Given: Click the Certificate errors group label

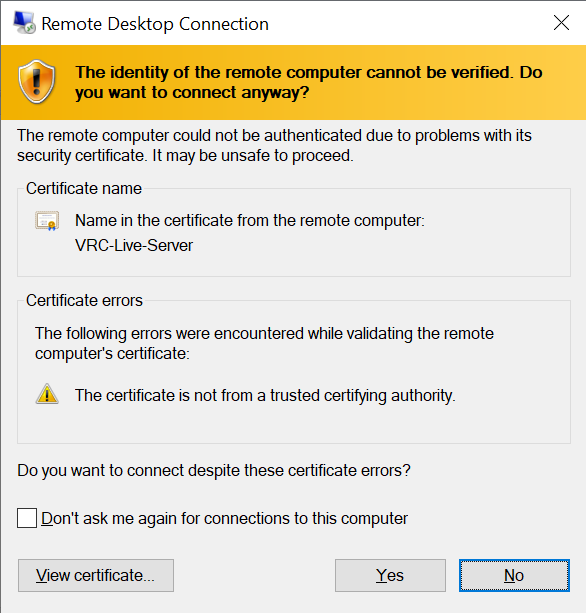Looking at the screenshot, I should coord(84,301).
